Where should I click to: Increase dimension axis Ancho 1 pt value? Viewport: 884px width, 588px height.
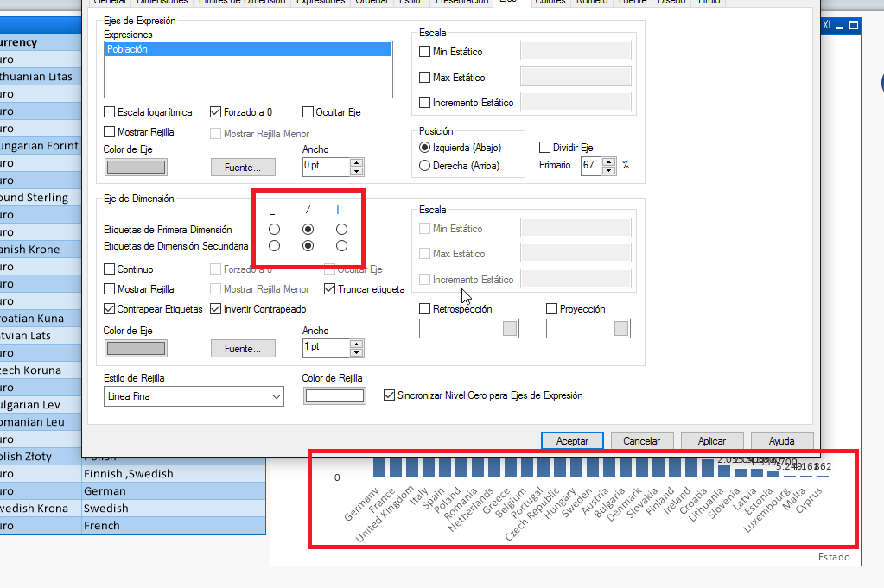[356, 345]
